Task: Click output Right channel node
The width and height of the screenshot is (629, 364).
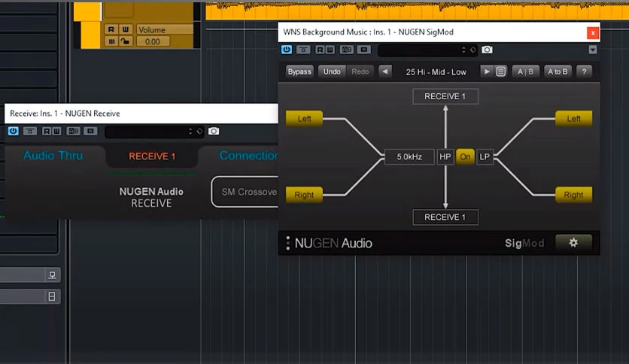Action: point(573,195)
